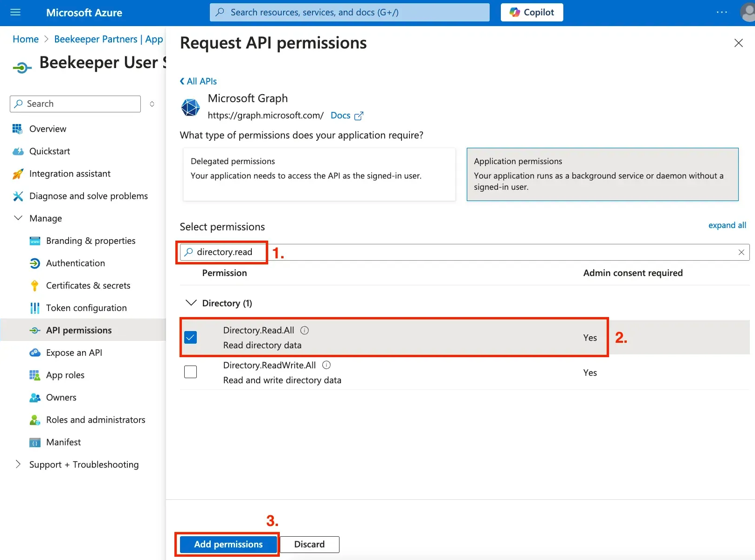Focus the global search resources box
The width and height of the screenshot is (755, 560).
[x=350, y=13]
